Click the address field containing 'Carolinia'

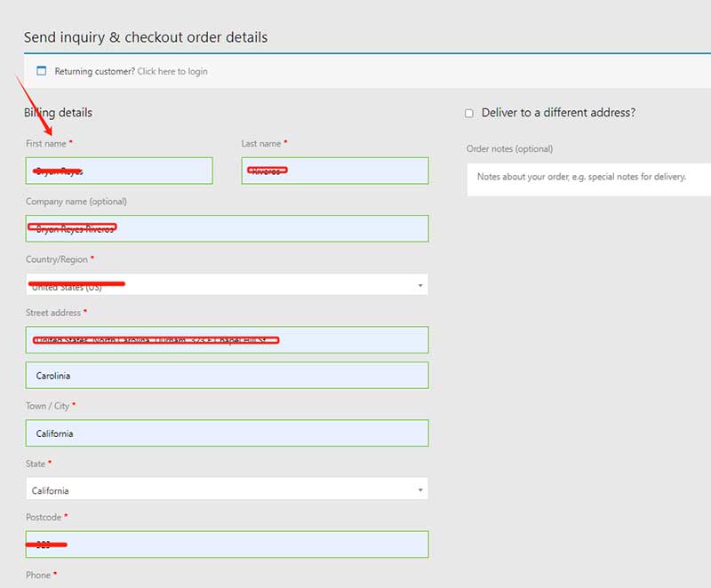point(227,375)
